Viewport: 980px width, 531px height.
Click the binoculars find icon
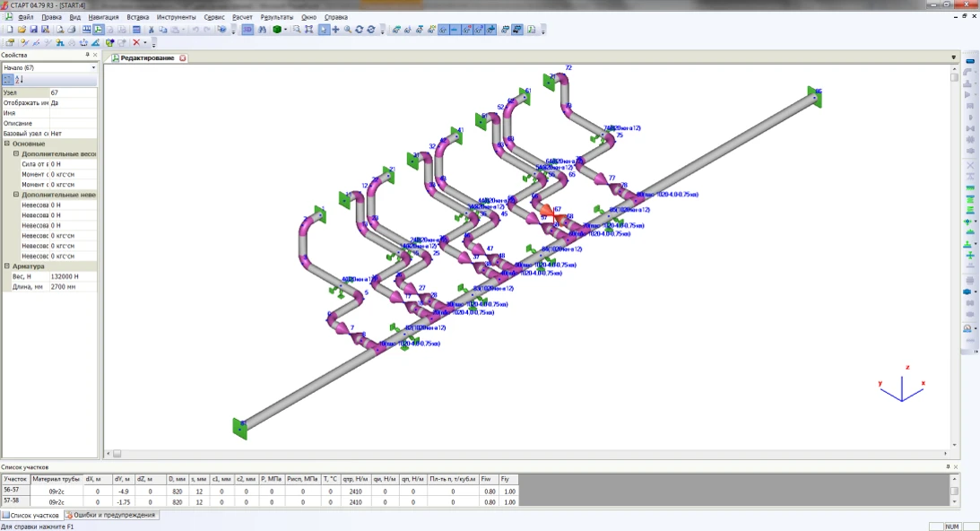point(263,30)
